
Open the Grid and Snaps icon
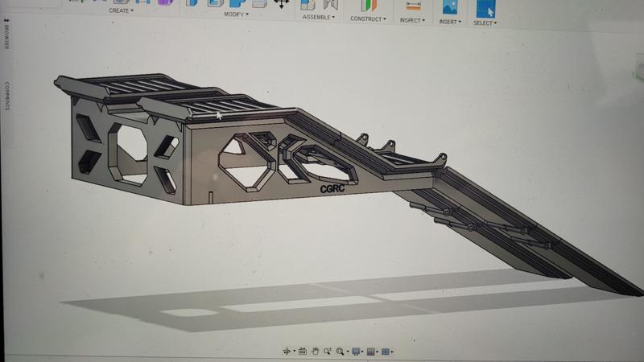pos(371,352)
